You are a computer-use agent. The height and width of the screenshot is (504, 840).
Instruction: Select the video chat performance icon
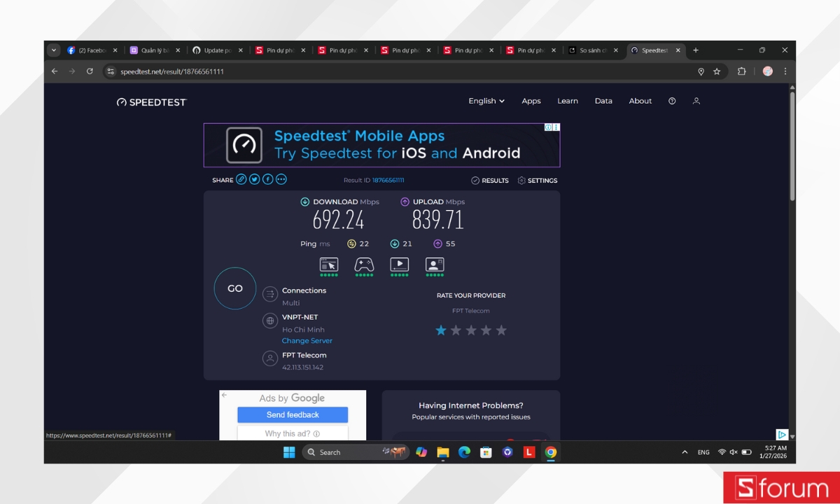coord(434,265)
